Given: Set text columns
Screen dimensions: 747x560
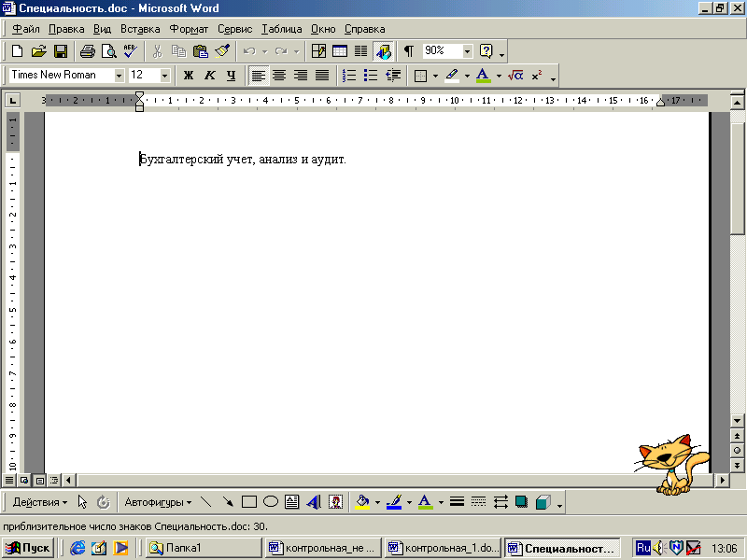Looking at the screenshot, I should [361, 51].
